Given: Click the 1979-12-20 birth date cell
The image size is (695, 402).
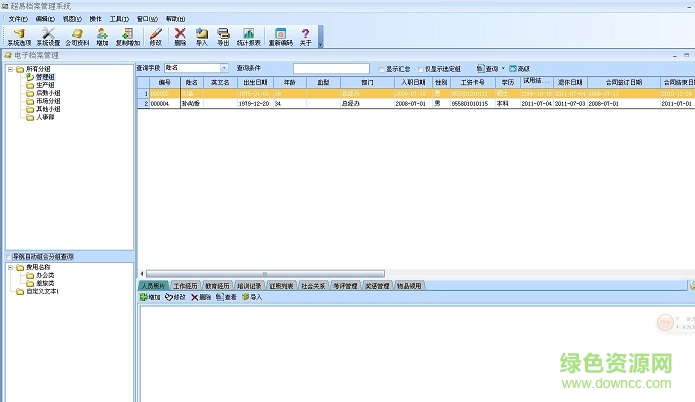Looking at the screenshot, I should coord(255,104).
